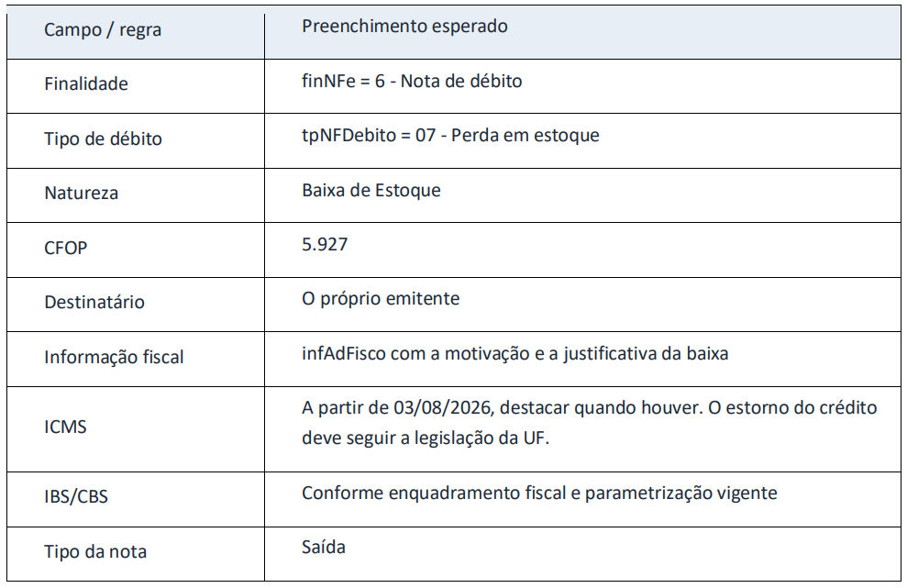Select the 'Finalidade' row label
Viewport: 907px width, 588px height.
coord(86,83)
